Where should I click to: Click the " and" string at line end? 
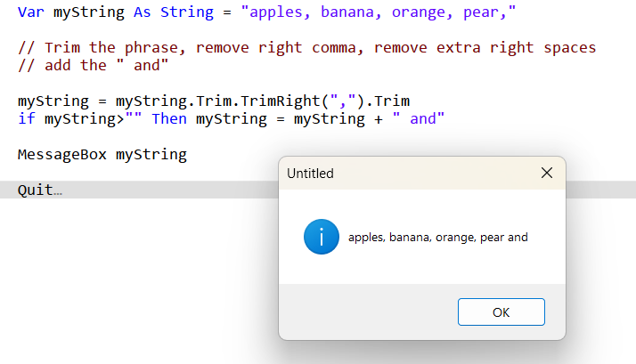(x=418, y=118)
